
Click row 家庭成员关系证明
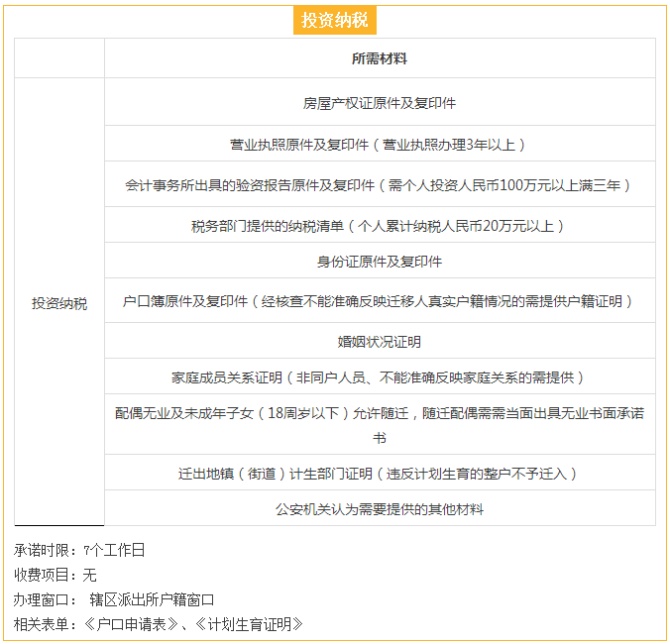click(380, 376)
